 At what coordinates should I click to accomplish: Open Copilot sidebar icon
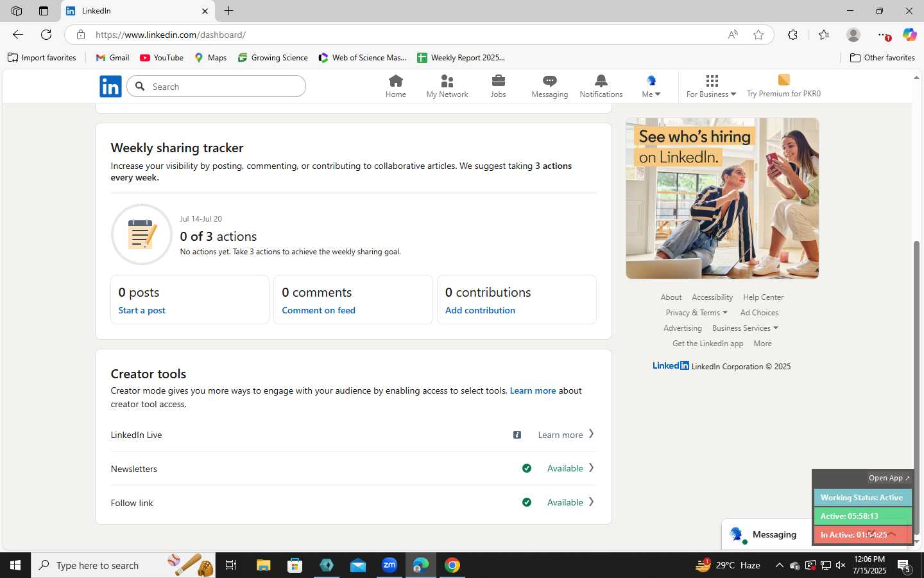tap(909, 35)
